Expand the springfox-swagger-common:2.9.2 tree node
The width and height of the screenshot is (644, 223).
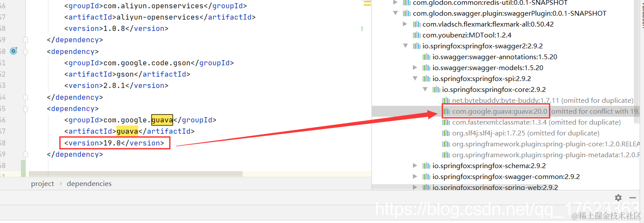pos(416,176)
